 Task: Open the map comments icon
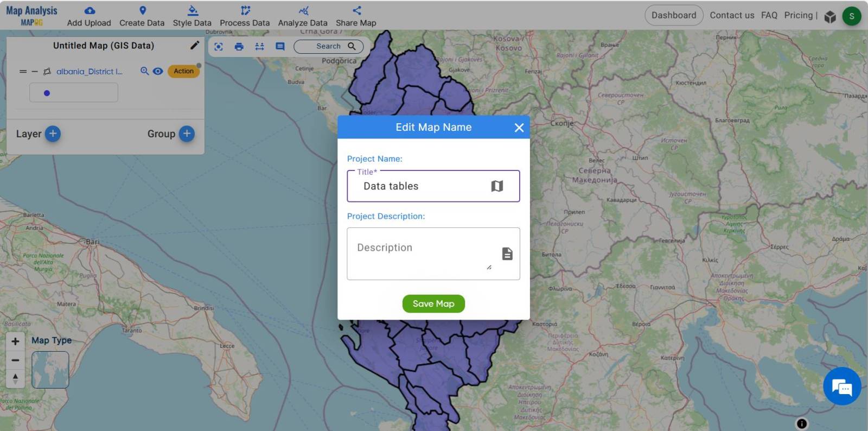pos(280,47)
